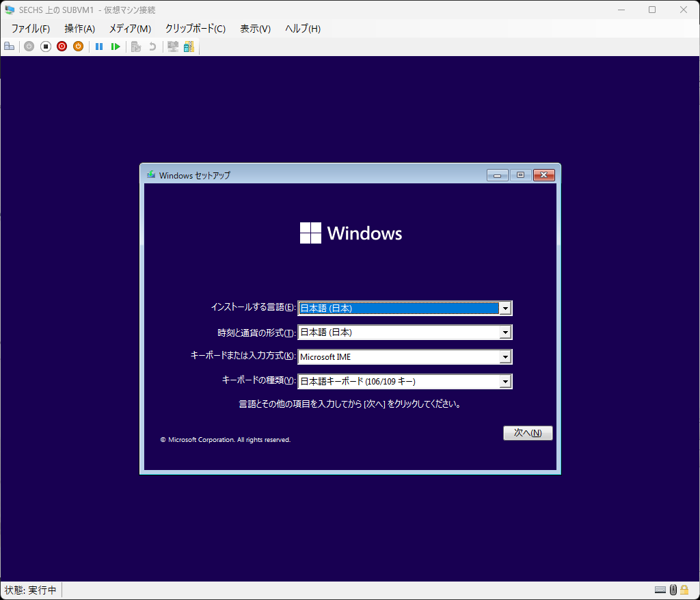
Task: Expand the キーボードの種類 dropdown
Action: click(505, 382)
